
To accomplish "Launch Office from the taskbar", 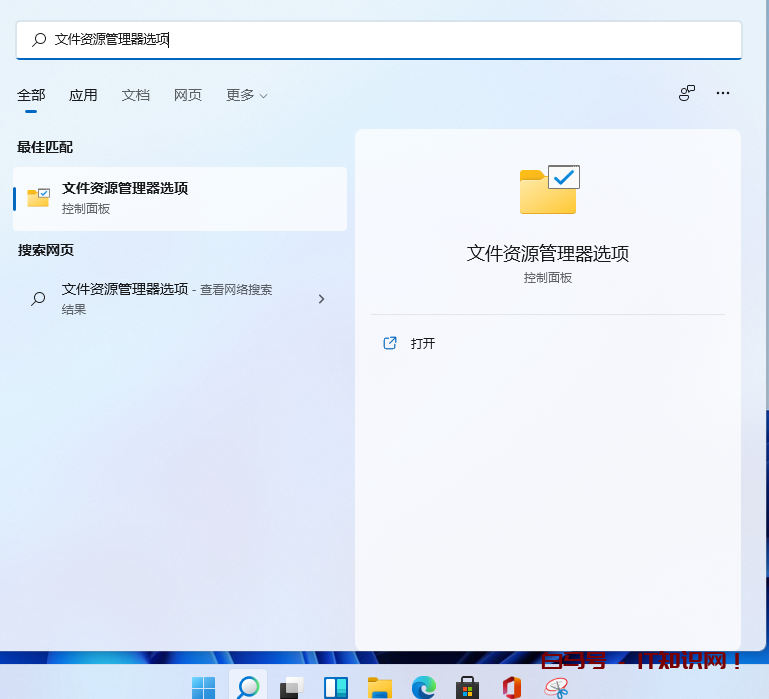I will 512,687.
